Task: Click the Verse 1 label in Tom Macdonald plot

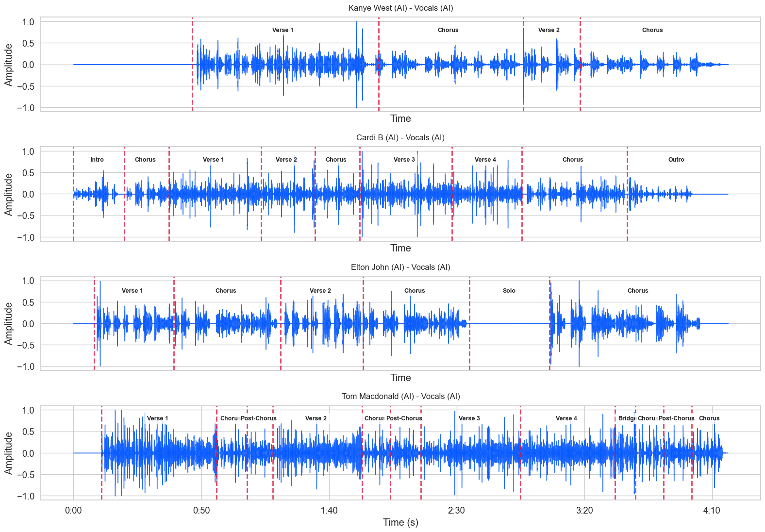Action: click(x=158, y=418)
